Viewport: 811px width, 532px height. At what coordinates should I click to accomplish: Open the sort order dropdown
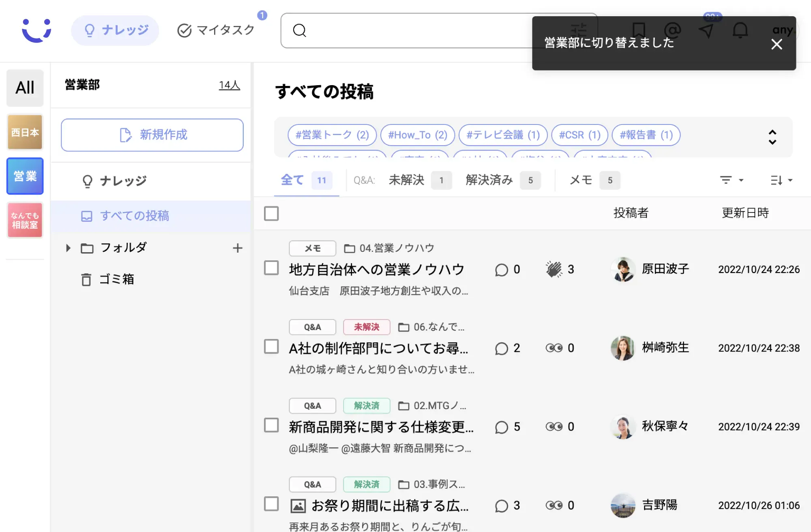point(781,180)
